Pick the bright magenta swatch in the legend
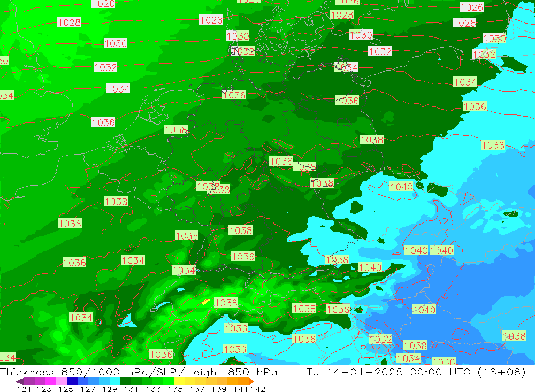Screen dimensions: 535x392 (50, 381)
